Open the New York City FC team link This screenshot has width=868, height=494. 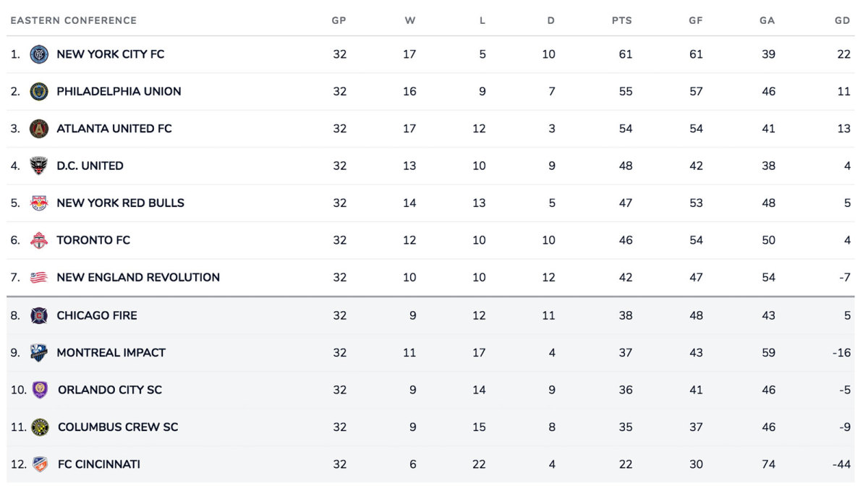(111, 54)
